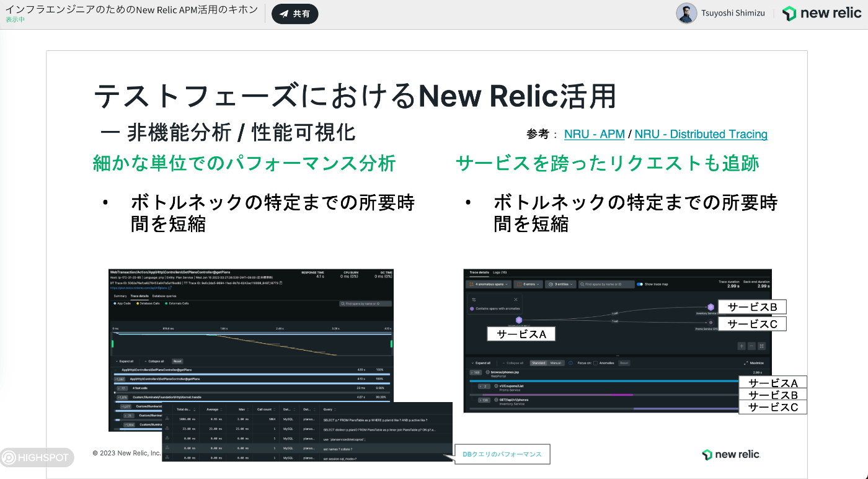Click the row icon of the 'set names' query
868x479 pixels.
click(x=167, y=448)
